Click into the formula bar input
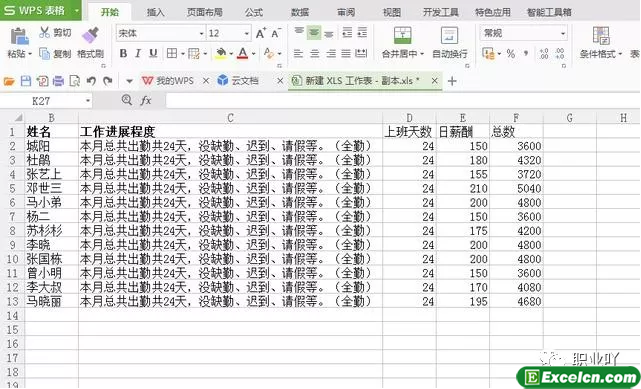 403,101
